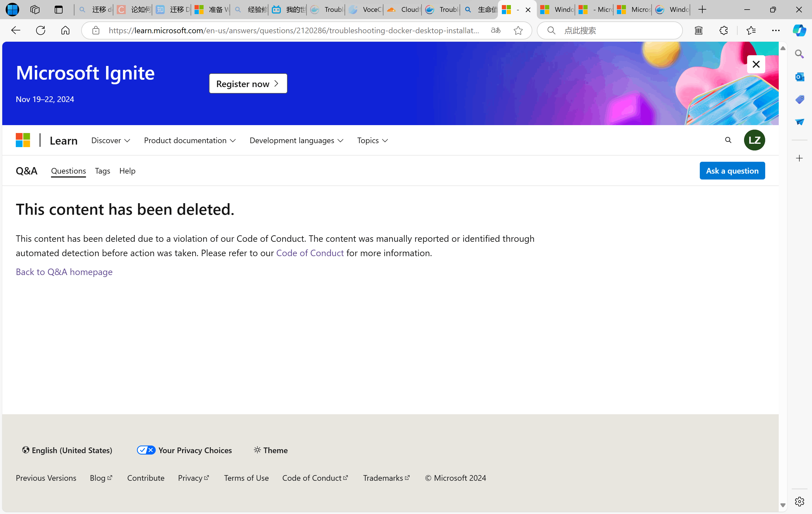Follow the Back to Q&A homepage link

tap(64, 272)
